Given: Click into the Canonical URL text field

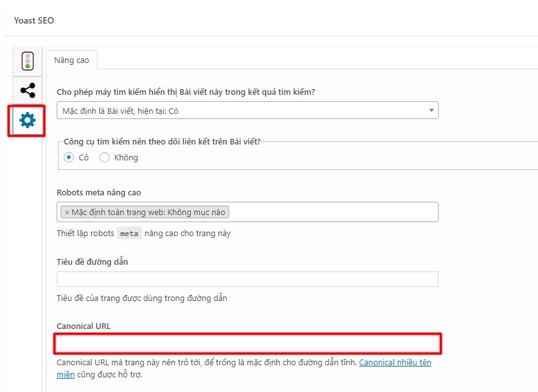Looking at the screenshot, I should (247, 344).
